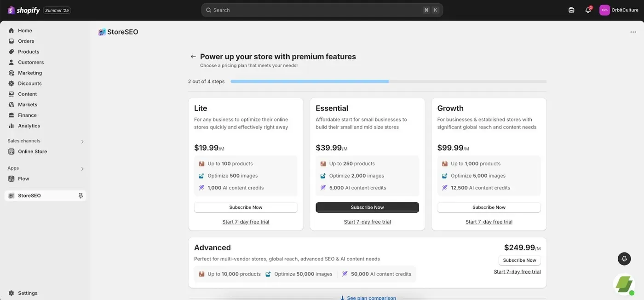Open the three-dot menu in the StoreSEO header
The height and width of the screenshot is (300, 644).
click(x=633, y=32)
